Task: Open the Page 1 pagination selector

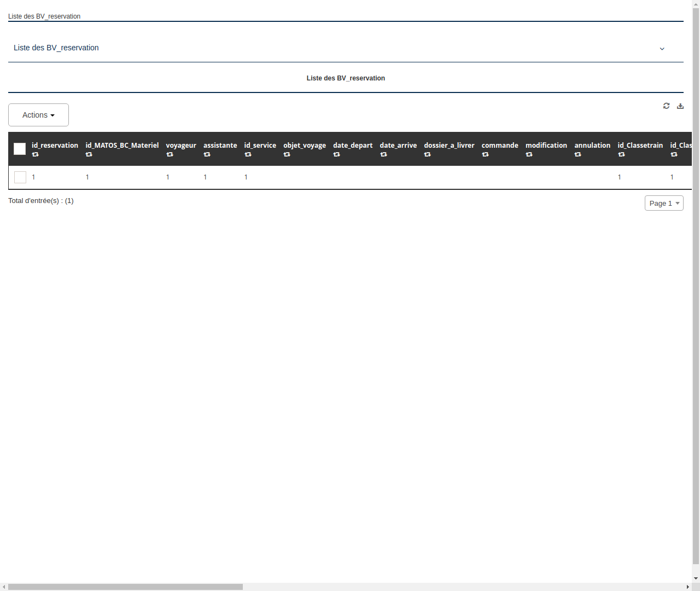Action: pos(664,203)
